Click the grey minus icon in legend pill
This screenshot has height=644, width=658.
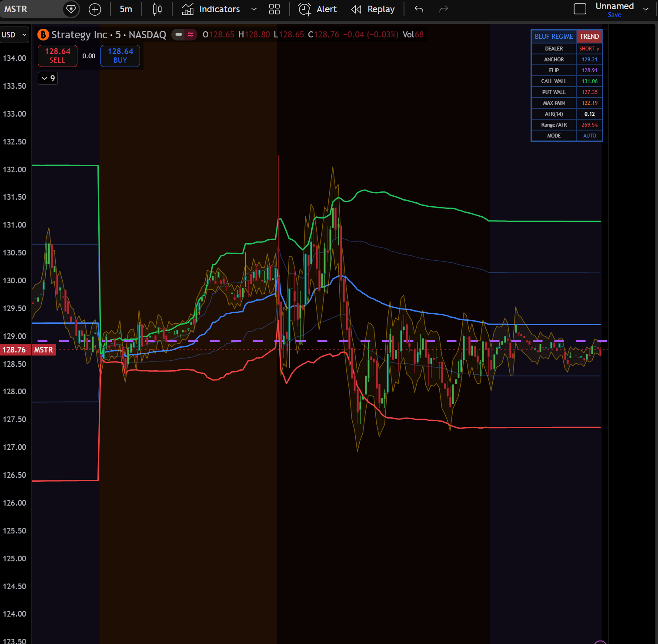coord(179,34)
